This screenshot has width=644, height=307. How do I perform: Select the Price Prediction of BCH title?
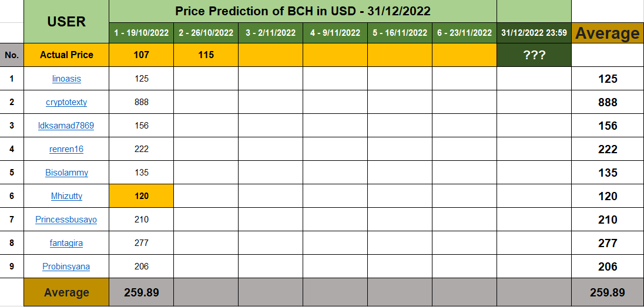303,11
